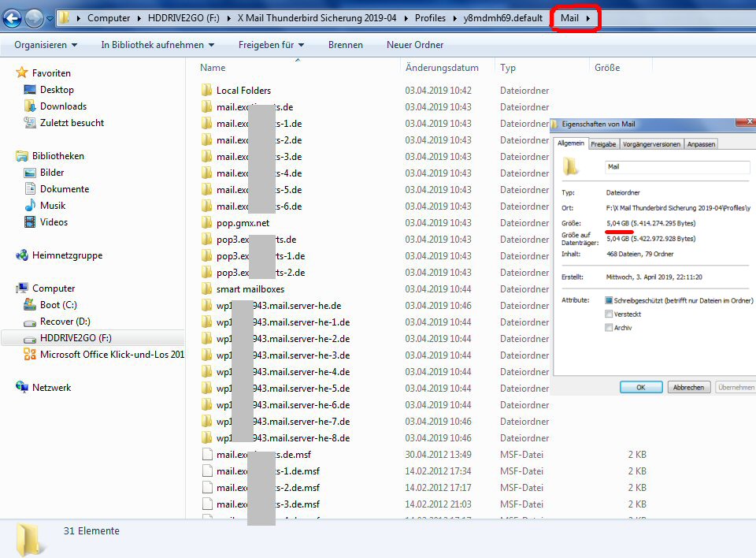
Task: Enable the Archiv checkbox
Action: [x=609, y=327]
